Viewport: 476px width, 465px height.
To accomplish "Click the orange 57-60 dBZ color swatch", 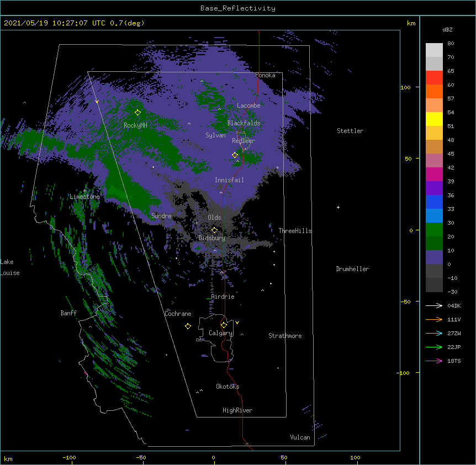I will (434, 91).
